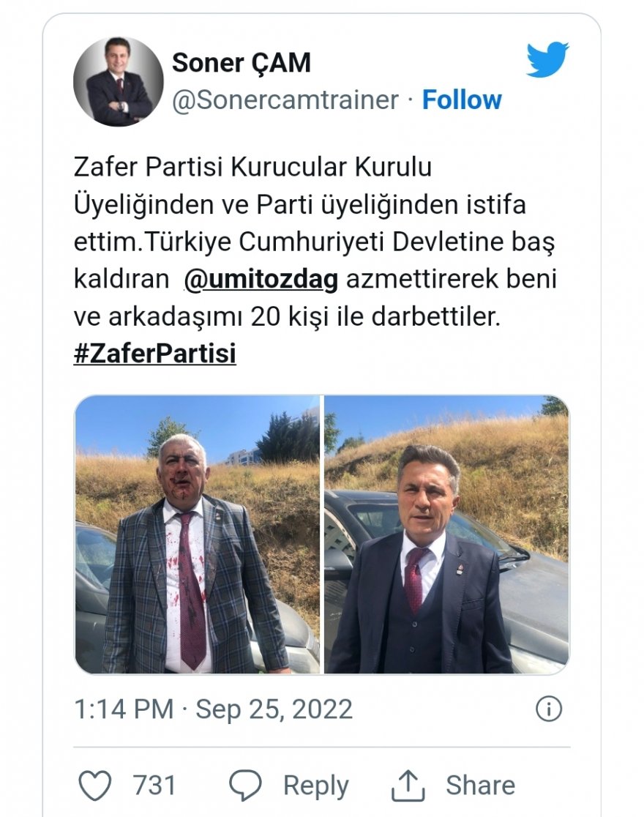This screenshot has height=817, width=644.
Task: Open the @umitozdag mention link
Action: coord(260,280)
